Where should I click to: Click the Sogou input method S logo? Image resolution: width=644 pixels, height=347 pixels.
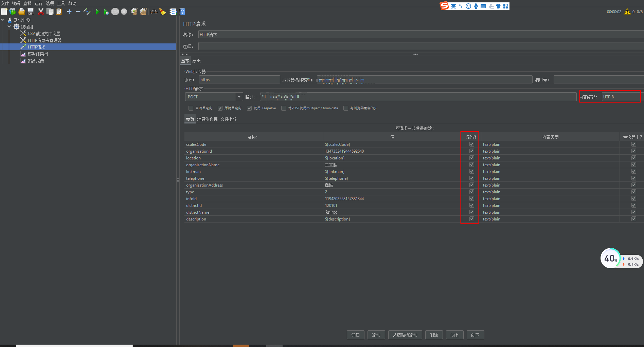[444, 6]
